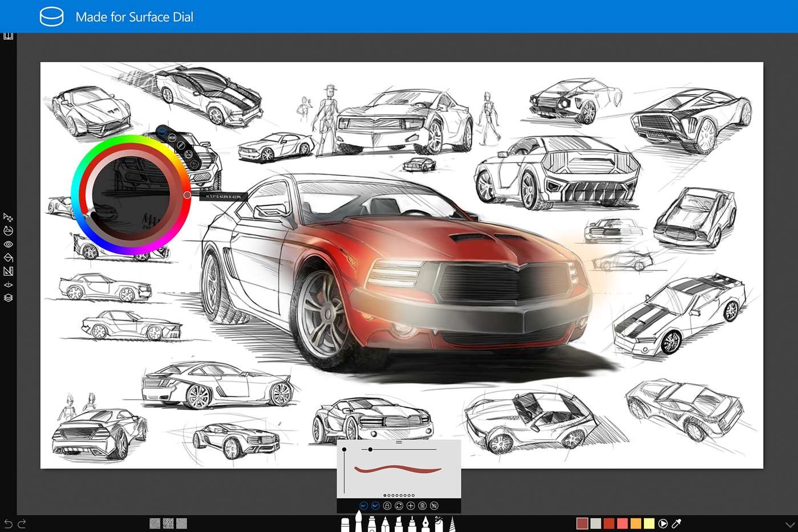Toggle the brush lock icon
Screen dimensions: 798x532
pos(387,505)
